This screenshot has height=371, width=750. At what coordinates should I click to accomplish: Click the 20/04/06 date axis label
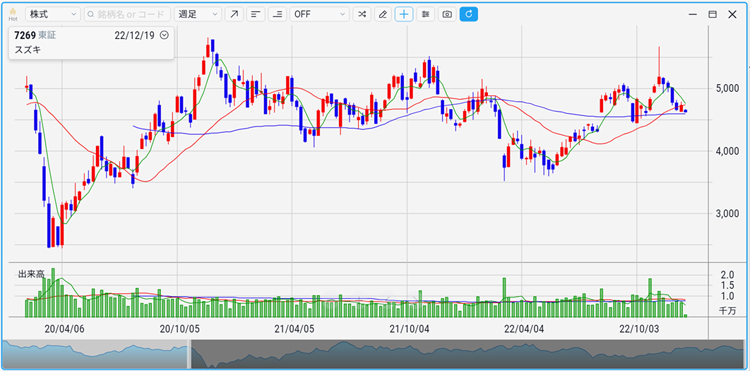pos(64,329)
